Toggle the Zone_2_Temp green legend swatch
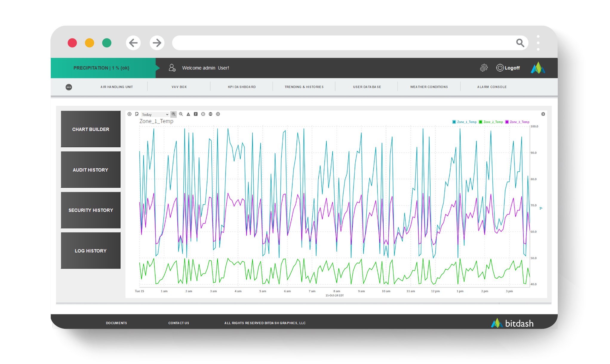Viewport: 610px width, 364px height. 480,122
